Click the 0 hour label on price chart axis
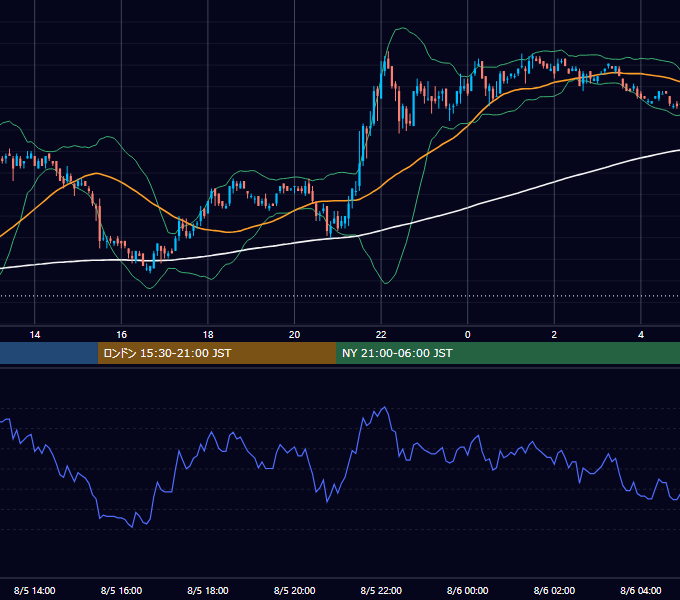 point(468,335)
